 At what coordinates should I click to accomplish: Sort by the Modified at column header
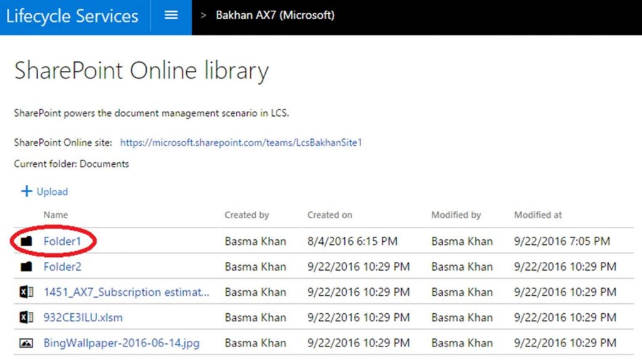[538, 215]
